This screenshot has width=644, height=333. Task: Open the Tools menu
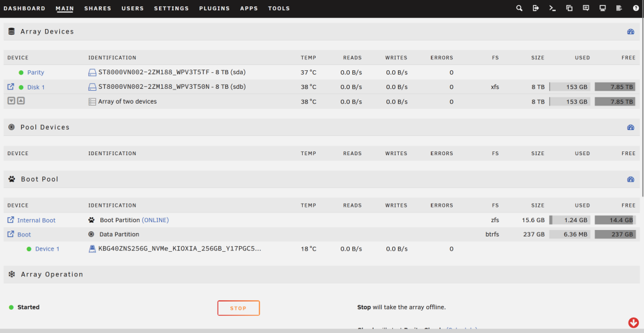pos(279,8)
